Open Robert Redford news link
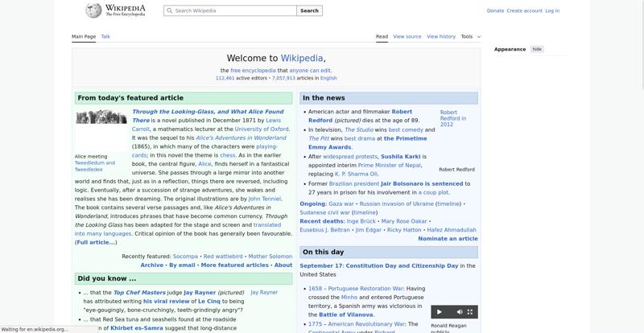Image resolution: width=644 pixels, height=333 pixels. [x=360, y=116]
